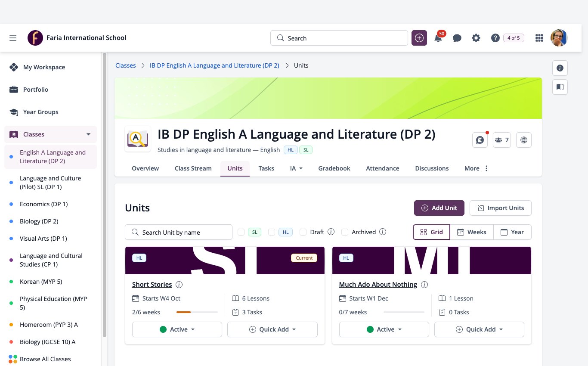Open Quick Add dropdown for Short Stories

pos(272,329)
